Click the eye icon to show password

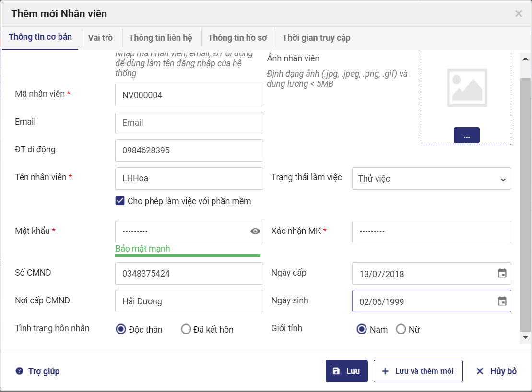[x=255, y=231]
